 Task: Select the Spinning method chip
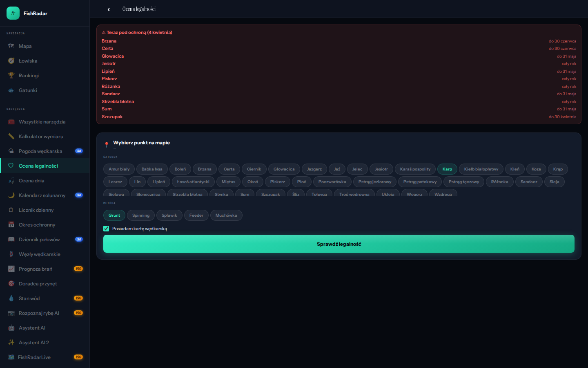141,215
